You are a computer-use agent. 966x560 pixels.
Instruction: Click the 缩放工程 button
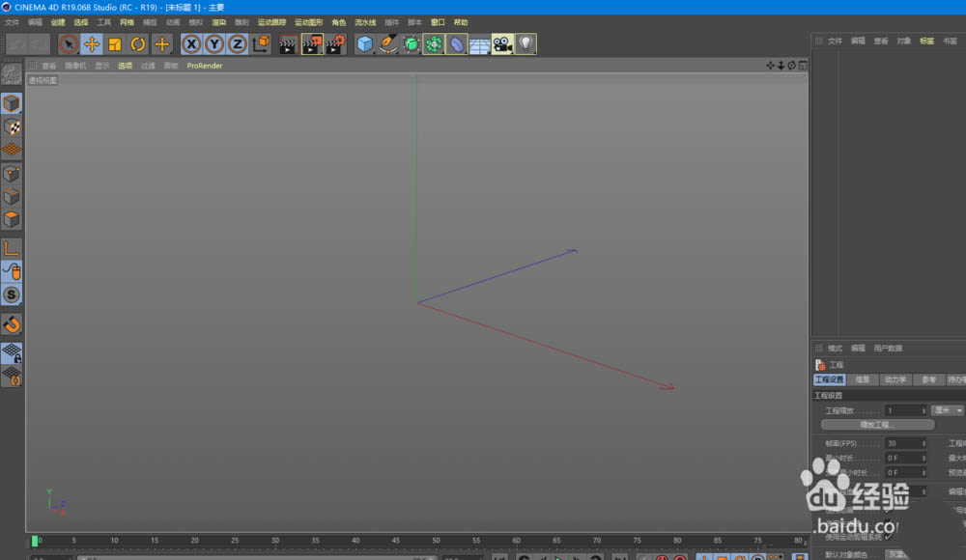[x=877, y=425]
